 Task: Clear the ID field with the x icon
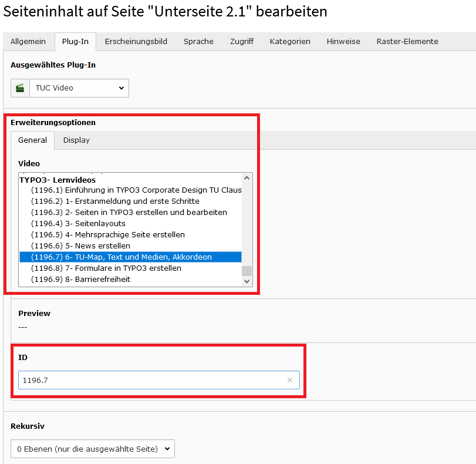(289, 380)
